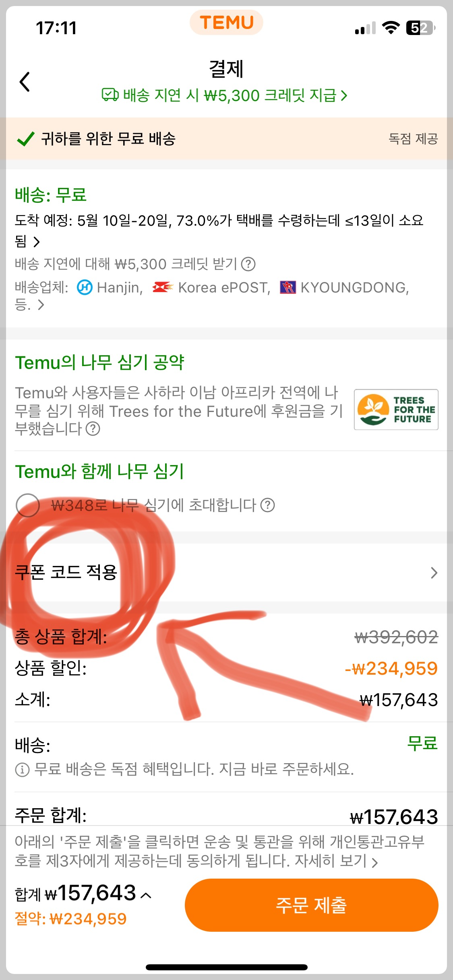Expand coupon code chevron arrow
This screenshot has height=980, width=453.
pyautogui.click(x=434, y=573)
